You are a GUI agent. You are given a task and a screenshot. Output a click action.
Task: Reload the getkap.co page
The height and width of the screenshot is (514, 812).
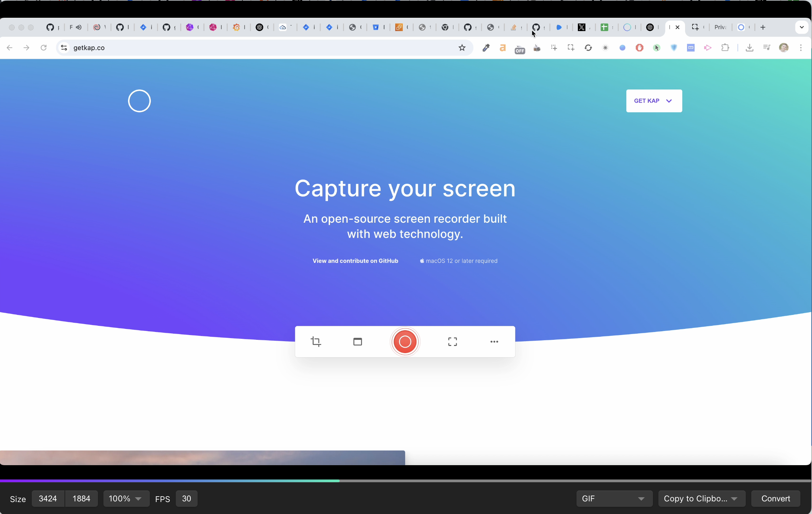pos(43,48)
